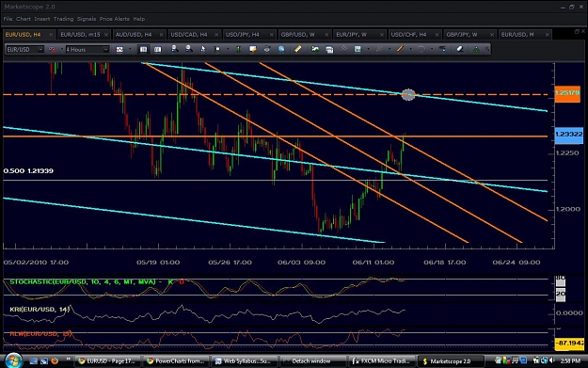Screen dimensions: 588x368
Task: Expand the bid/ask mode arrow
Action: (62, 50)
